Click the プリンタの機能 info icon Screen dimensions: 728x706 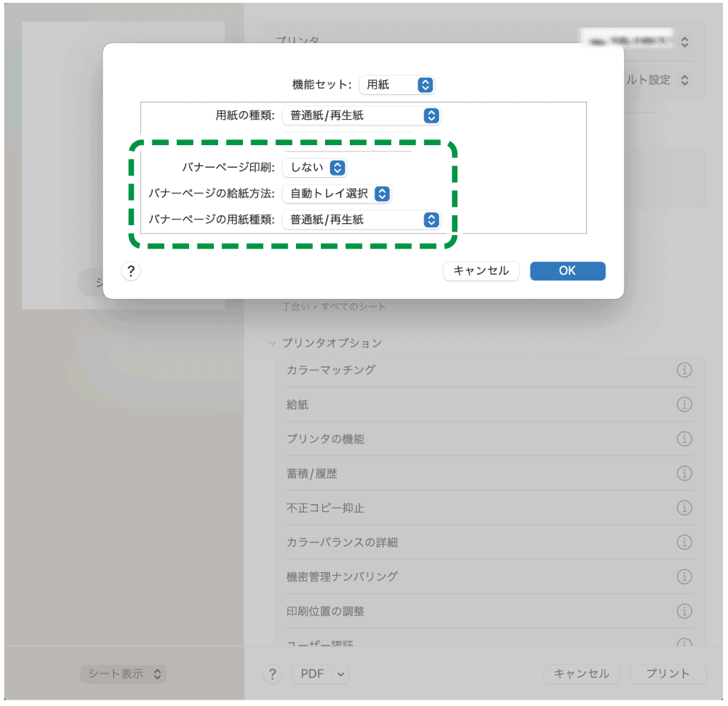(x=684, y=439)
